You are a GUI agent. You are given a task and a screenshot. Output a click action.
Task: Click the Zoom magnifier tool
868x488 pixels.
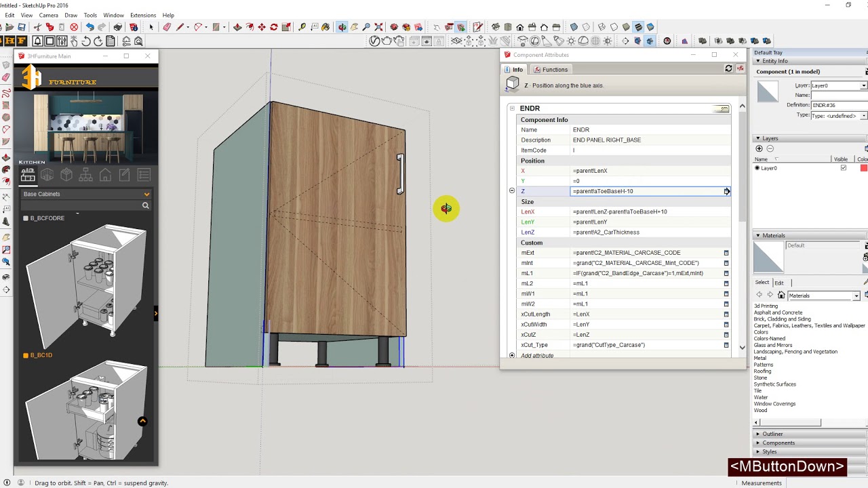coord(366,27)
